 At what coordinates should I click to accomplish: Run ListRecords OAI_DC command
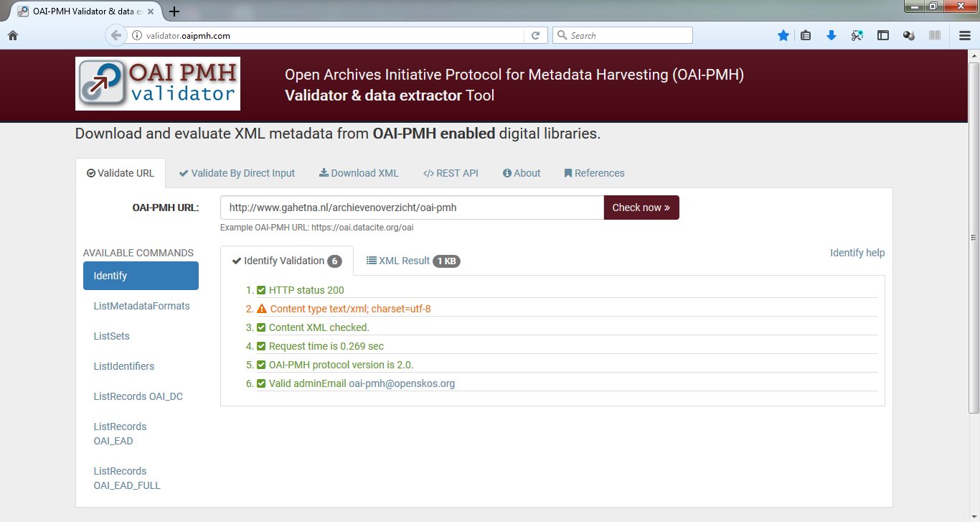138,396
